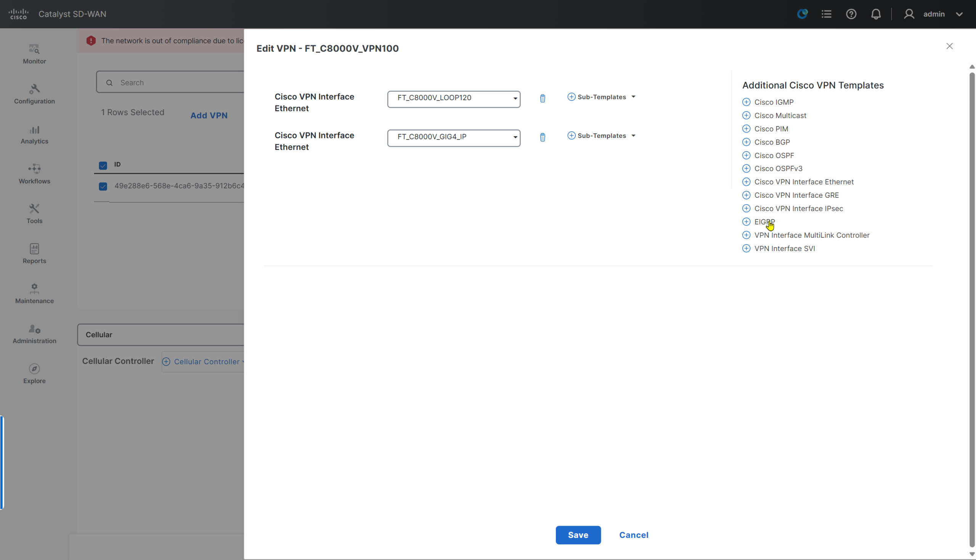Add Cisco Multicast template
976x560 pixels.
click(774, 115)
